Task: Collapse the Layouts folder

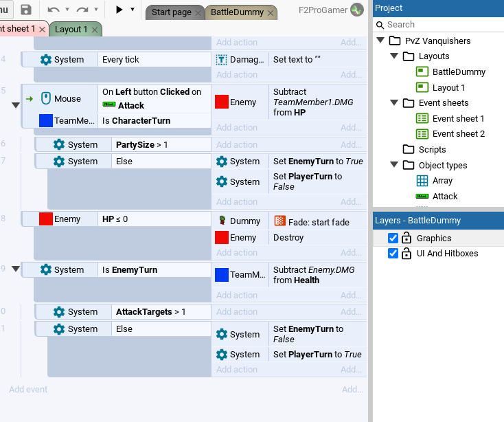Action: click(394, 55)
